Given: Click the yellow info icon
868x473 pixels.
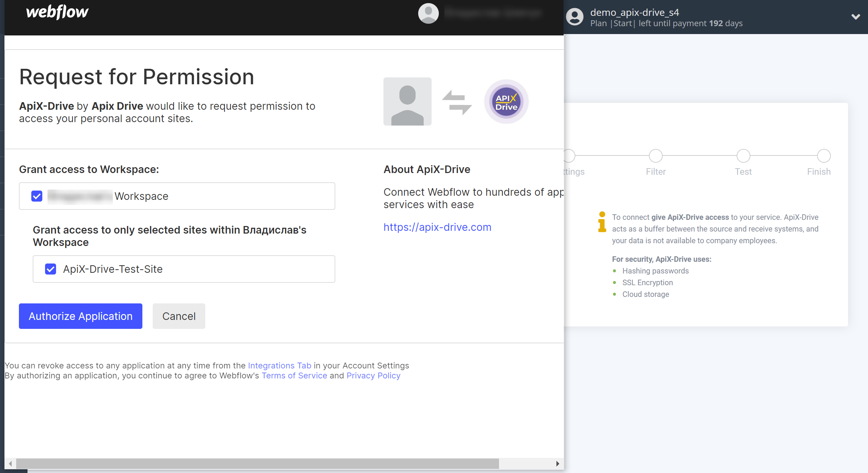Looking at the screenshot, I should tap(602, 222).
